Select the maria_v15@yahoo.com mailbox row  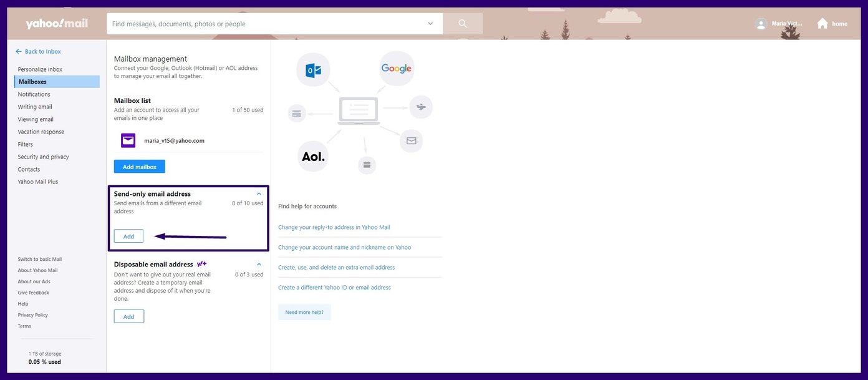[188, 140]
